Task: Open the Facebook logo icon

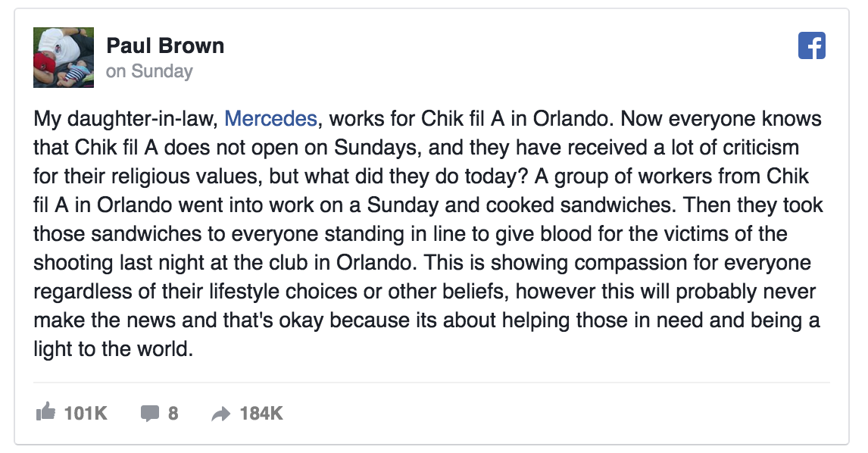Action: 811,45
